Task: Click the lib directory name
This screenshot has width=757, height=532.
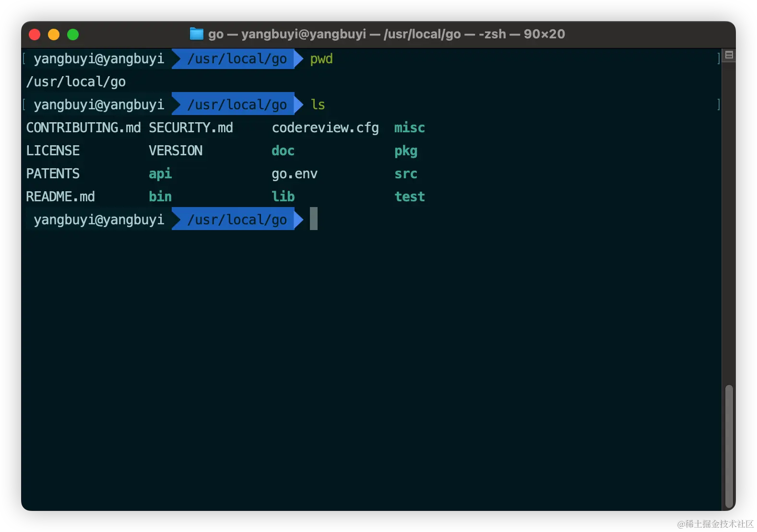Action: (x=283, y=197)
